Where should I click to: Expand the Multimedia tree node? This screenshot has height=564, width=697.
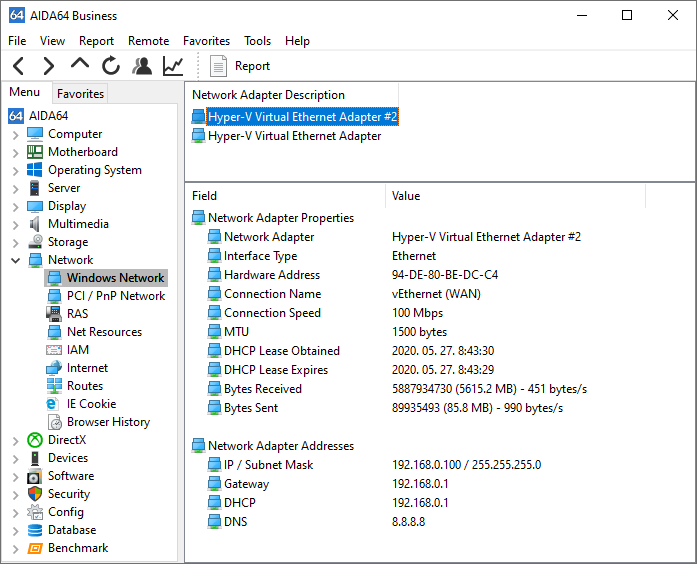16,225
